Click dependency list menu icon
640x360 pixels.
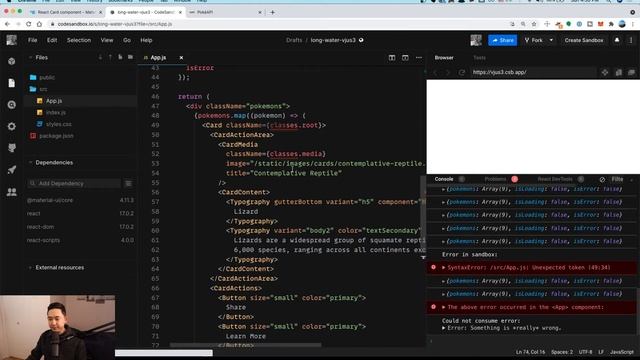(x=128, y=184)
